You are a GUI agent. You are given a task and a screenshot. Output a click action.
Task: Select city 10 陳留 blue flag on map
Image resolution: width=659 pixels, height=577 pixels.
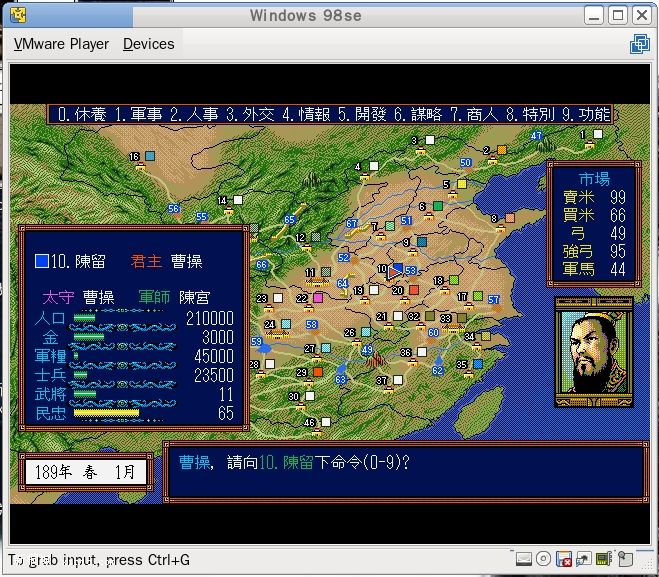(397, 269)
